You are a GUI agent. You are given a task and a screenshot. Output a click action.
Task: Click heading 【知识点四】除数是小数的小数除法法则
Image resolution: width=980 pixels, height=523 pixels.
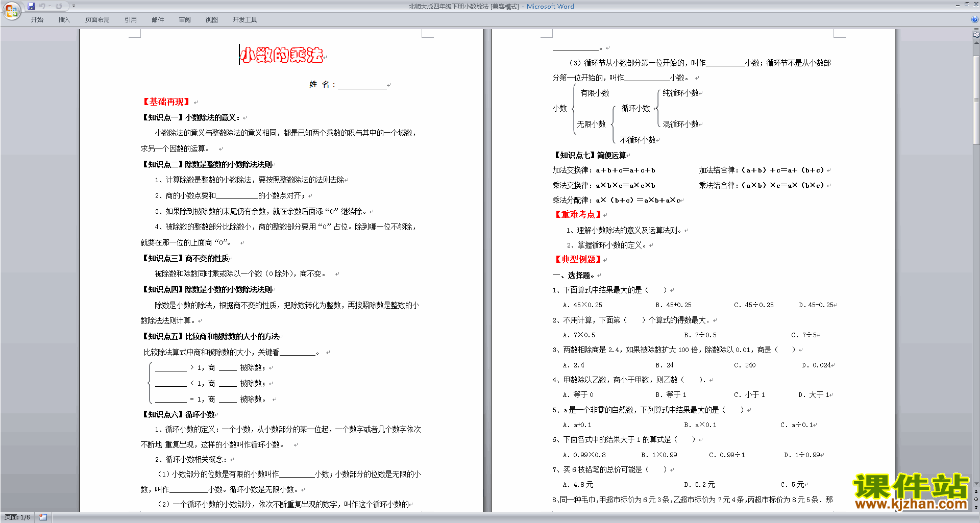pos(207,289)
